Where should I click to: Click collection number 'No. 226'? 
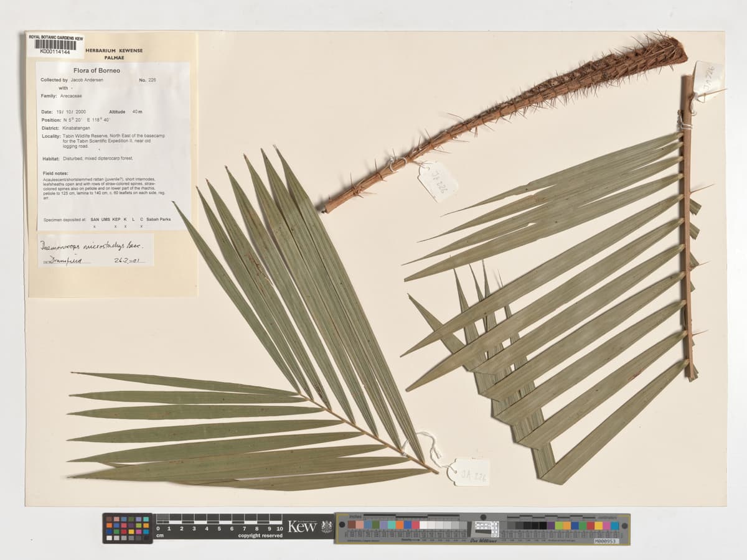(148, 80)
